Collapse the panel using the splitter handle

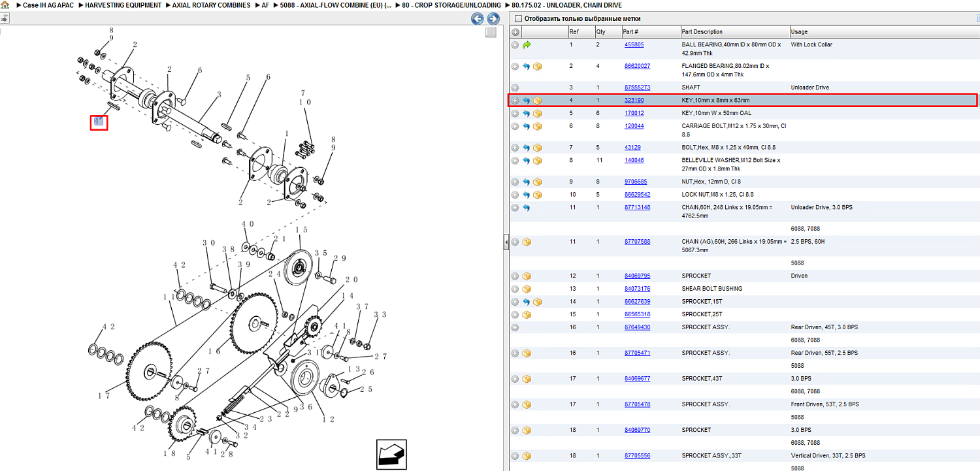click(x=506, y=242)
